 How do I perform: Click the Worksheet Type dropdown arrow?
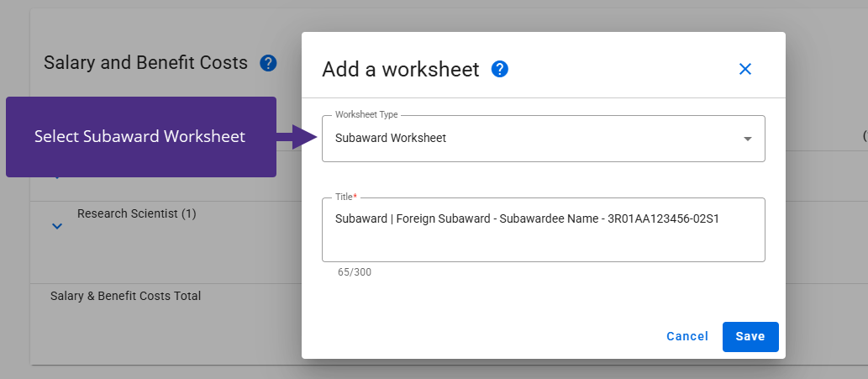pos(748,139)
